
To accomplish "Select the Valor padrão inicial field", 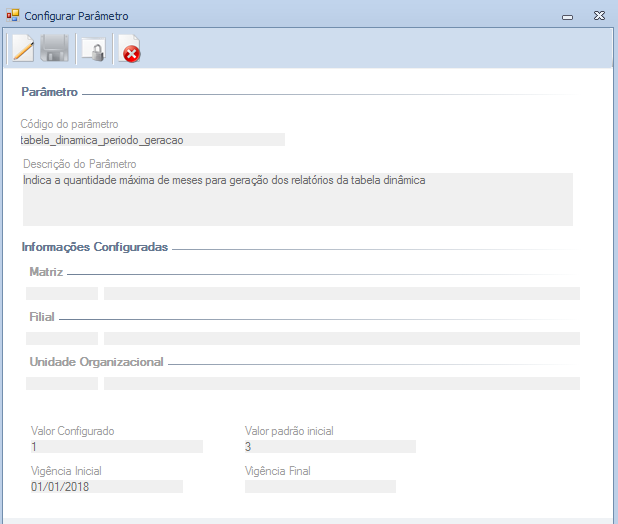I will coord(329,447).
